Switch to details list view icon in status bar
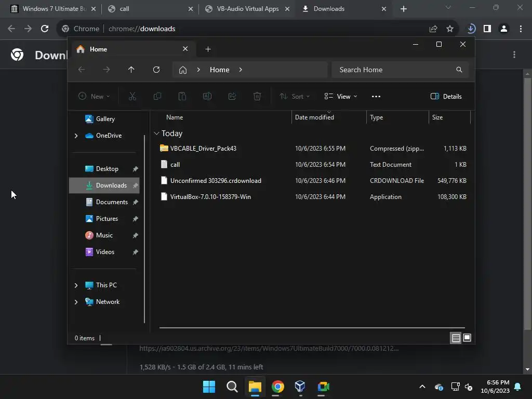The image size is (532, 399). pyautogui.click(x=456, y=338)
